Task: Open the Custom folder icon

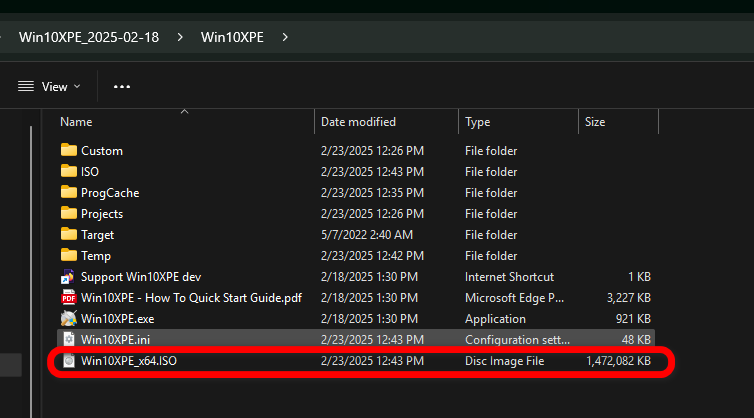Action: (69, 150)
